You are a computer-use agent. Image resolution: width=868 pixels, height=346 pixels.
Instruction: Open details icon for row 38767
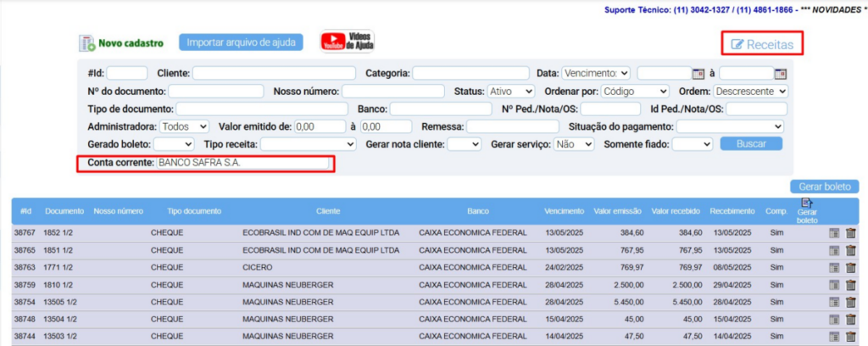tap(834, 233)
